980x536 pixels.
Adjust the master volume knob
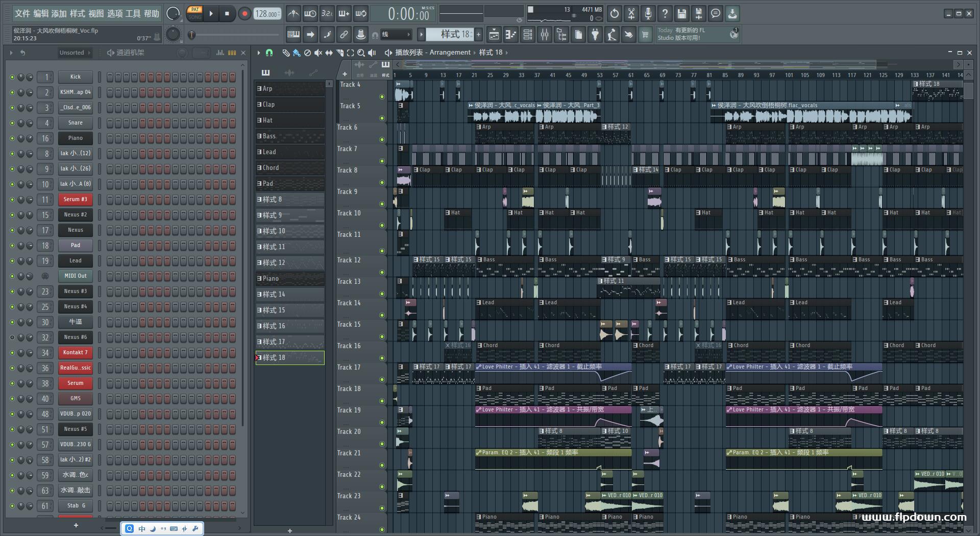tap(173, 14)
